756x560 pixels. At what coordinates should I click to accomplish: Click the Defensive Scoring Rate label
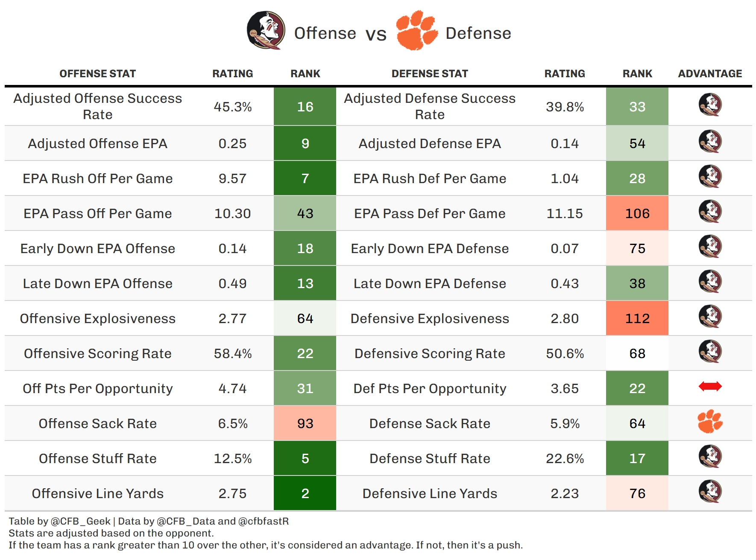(x=430, y=354)
